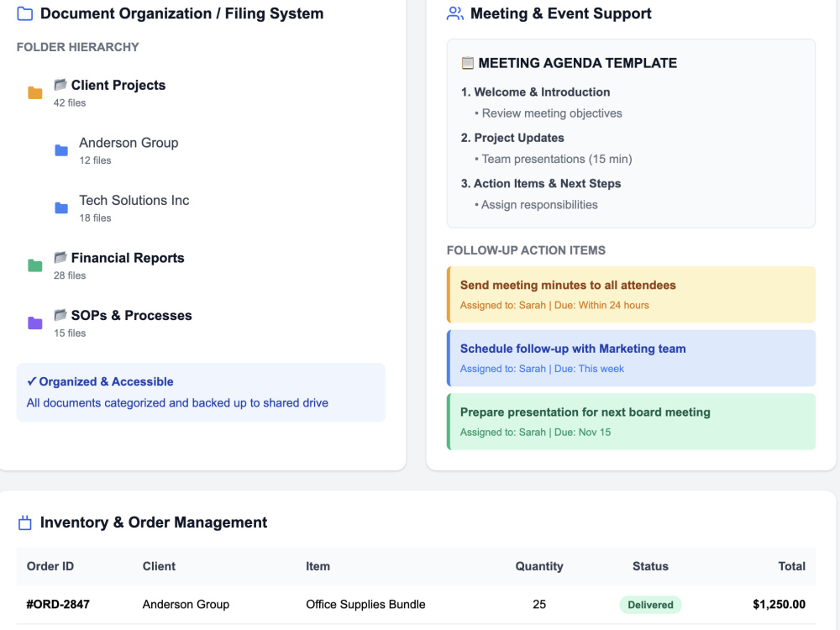
Task: Select the SOPs & Processes folder
Action: 131,315
